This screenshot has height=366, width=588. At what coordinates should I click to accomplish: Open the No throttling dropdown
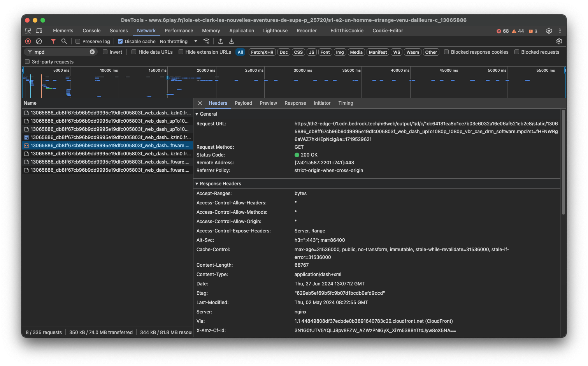point(178,41)
